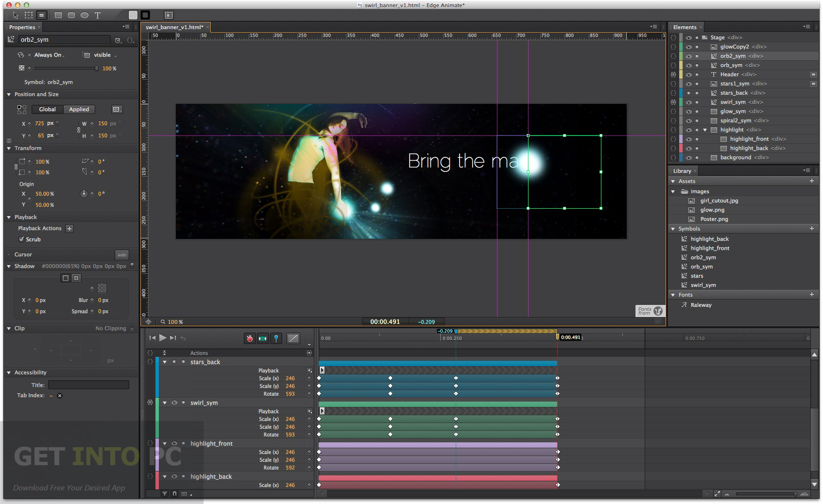Select the Text tool in the toolbar
Viewport: 823px width, 504px height.
[x=97, y=15]
